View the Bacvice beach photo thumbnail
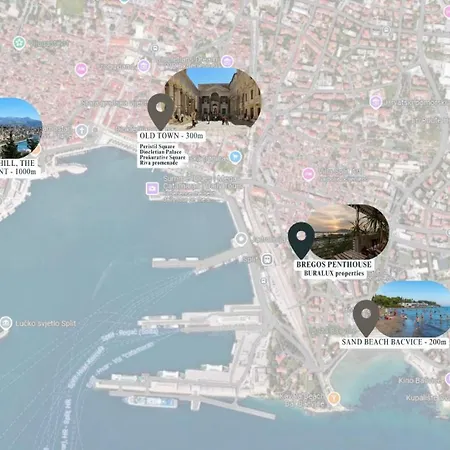The width and height of the screenshot is (450, 450). pos(411,309)
